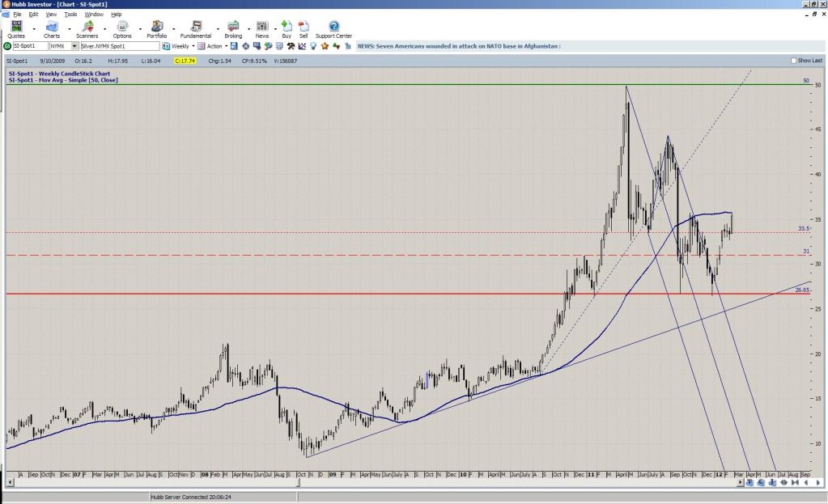Open the Quotes toolbar icon
Image resolution: width=828 pixels, height=504 pixels.
[15, 28]
